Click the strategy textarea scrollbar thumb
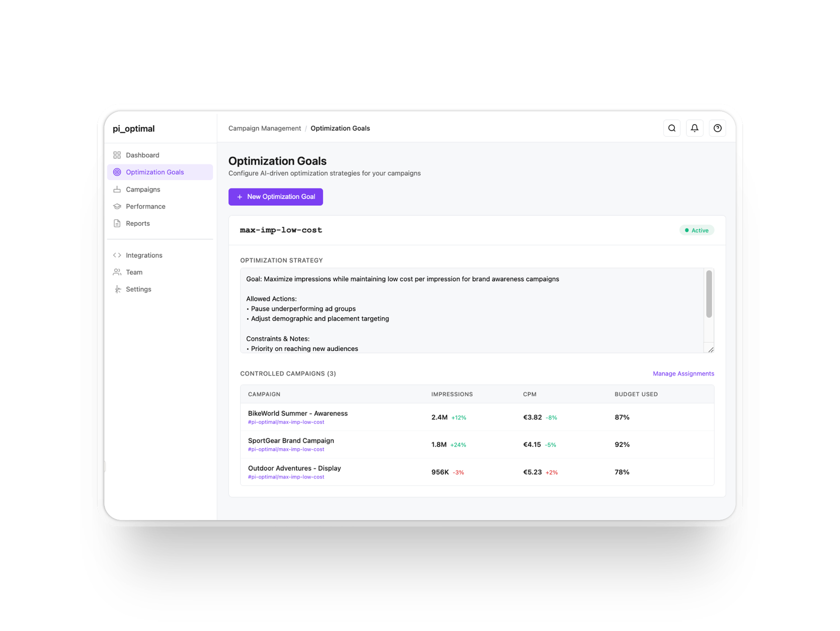This screenshot has width=840, height=631. pos(709,294)
